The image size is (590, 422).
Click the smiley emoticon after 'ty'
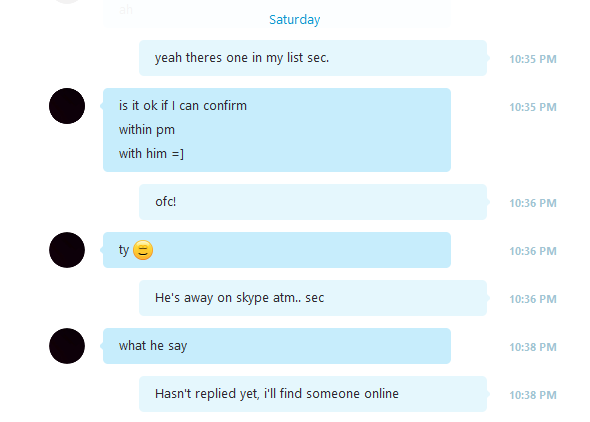pos(143,250)
